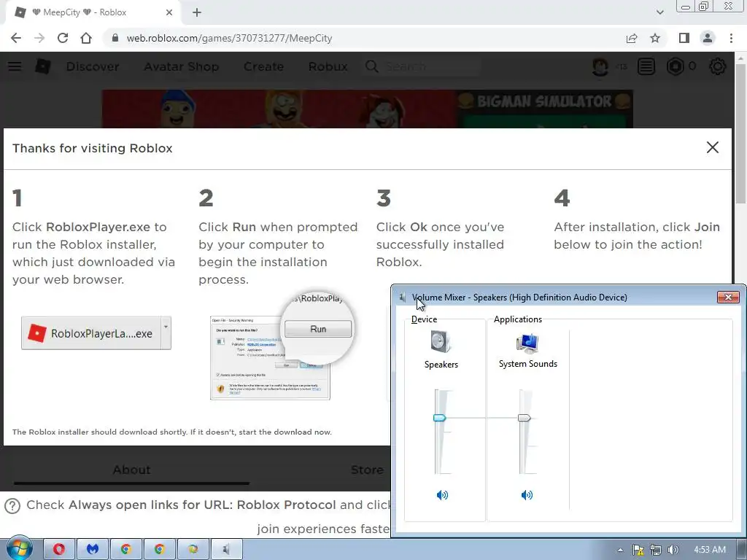Open the Chrome profile menu
This screenshot has height=560, width=747.
708,38
